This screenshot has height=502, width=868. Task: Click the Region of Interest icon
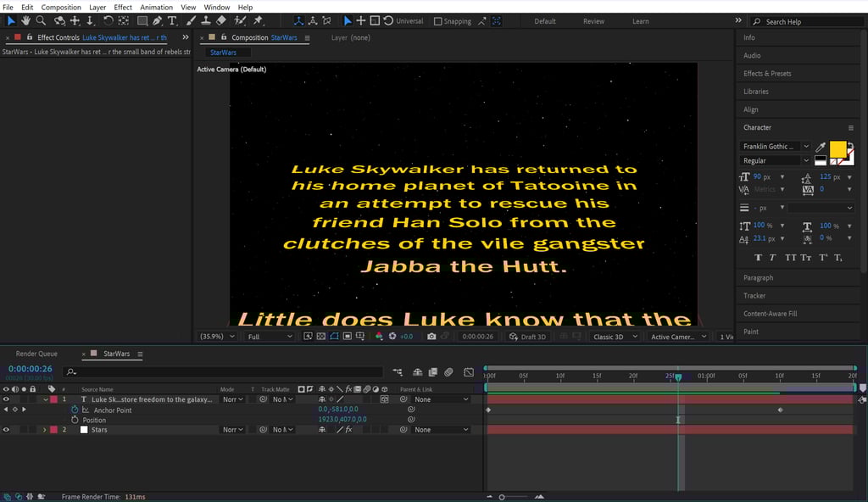(x=347, y=337)
